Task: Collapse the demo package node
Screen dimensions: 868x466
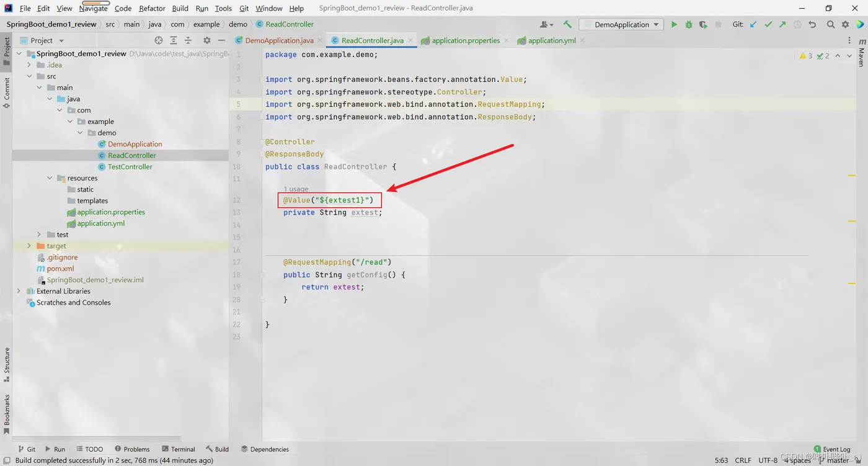Action: point(80,133)
